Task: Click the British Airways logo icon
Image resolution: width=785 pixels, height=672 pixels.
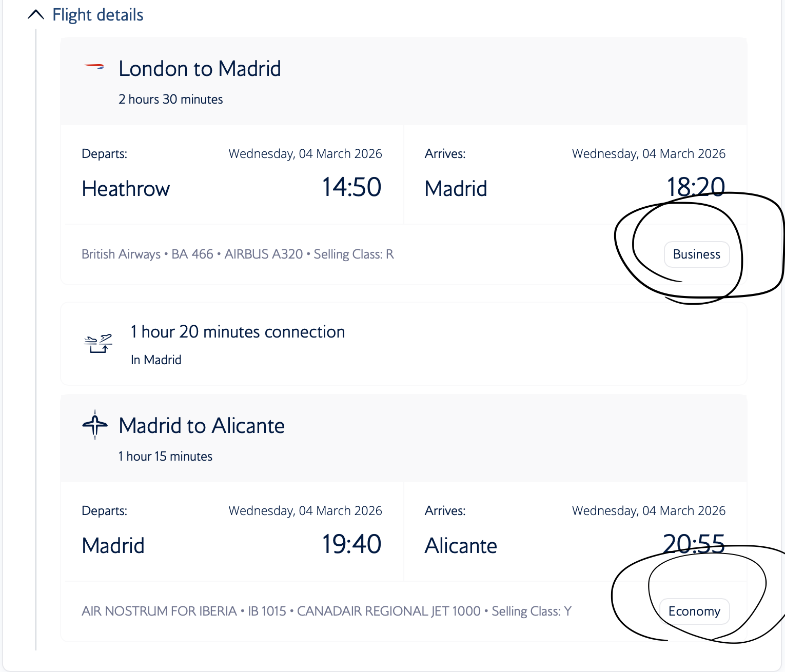Action: coord(94,67)
